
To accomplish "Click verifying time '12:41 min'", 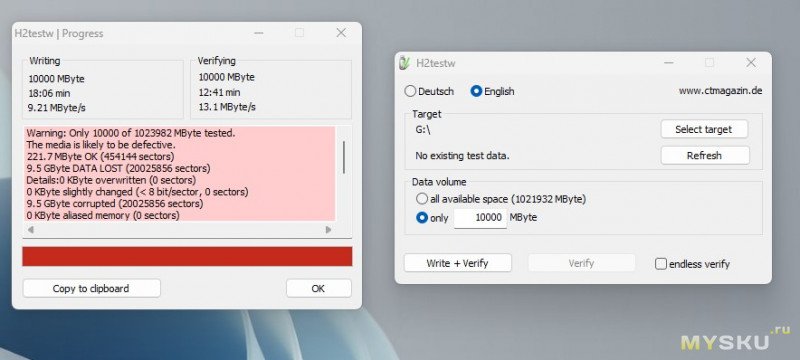I will 219,93.
